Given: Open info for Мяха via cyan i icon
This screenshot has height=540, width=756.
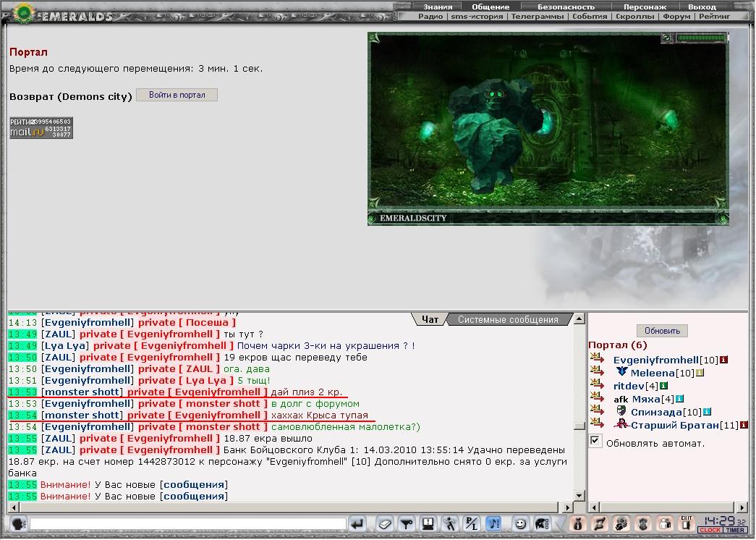Looking at the screenshot, I should 679,399.
